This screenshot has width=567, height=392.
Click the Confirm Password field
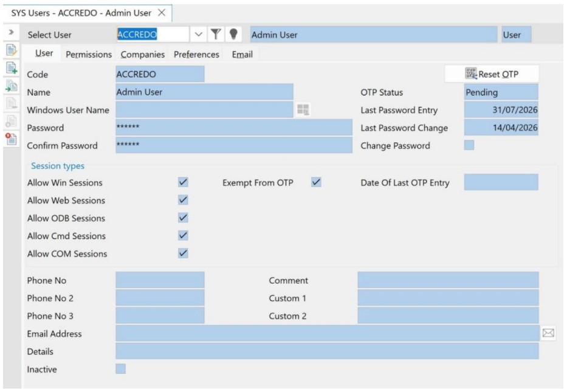(234, 145)
